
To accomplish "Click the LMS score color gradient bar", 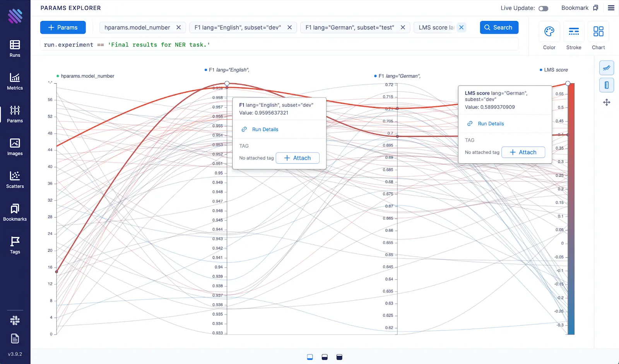I will point(571,209).
